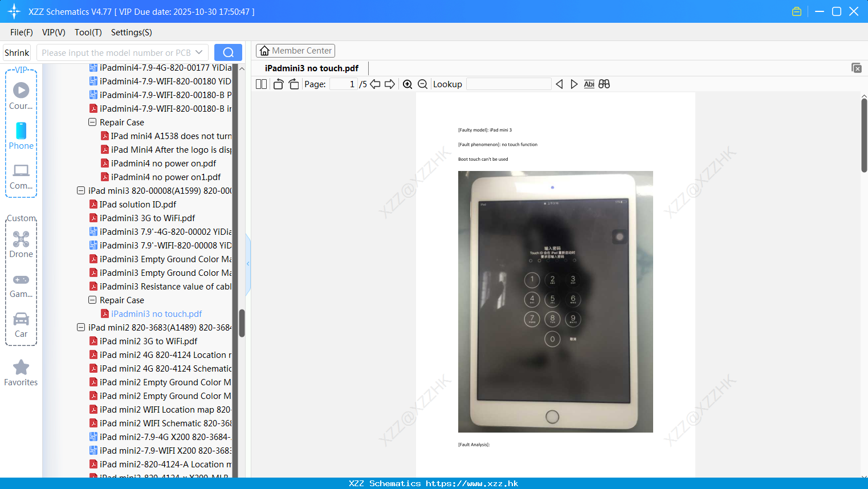The width and height of the screenshot is (868, 489).
Task: Open iPadmini4-7.9-WIFI-820-00180 YiDia board file
Action: [160, 81]
